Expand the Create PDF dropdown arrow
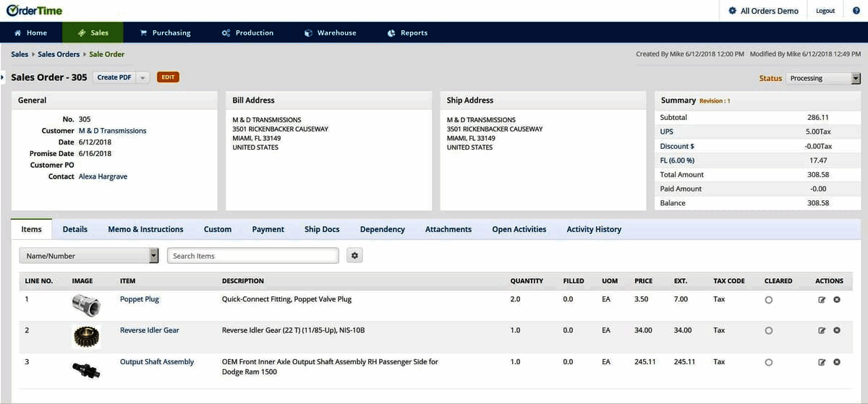Screen dimensions: 868x404 (142, 77)
